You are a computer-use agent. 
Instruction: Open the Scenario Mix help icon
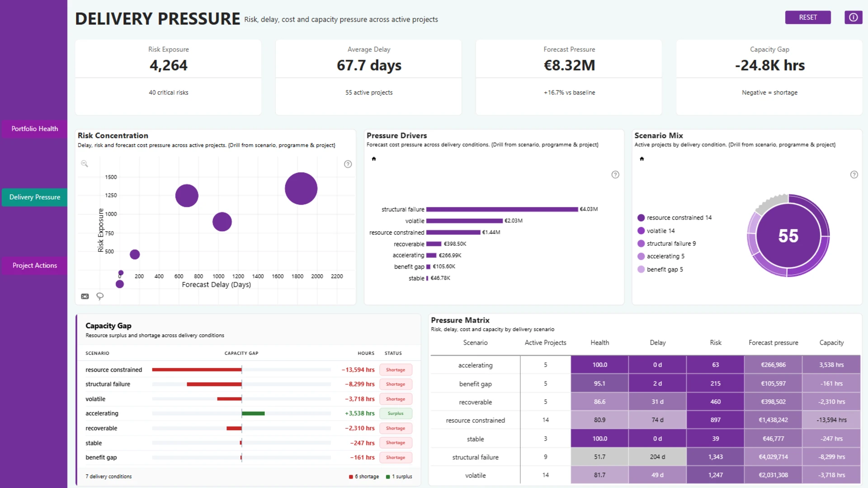(854, 174)
